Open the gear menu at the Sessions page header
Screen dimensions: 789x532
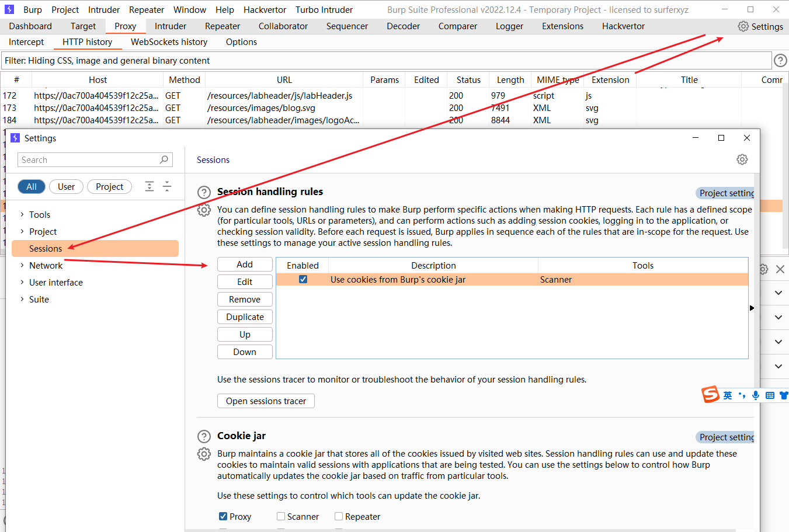click(x=742, y=159)
